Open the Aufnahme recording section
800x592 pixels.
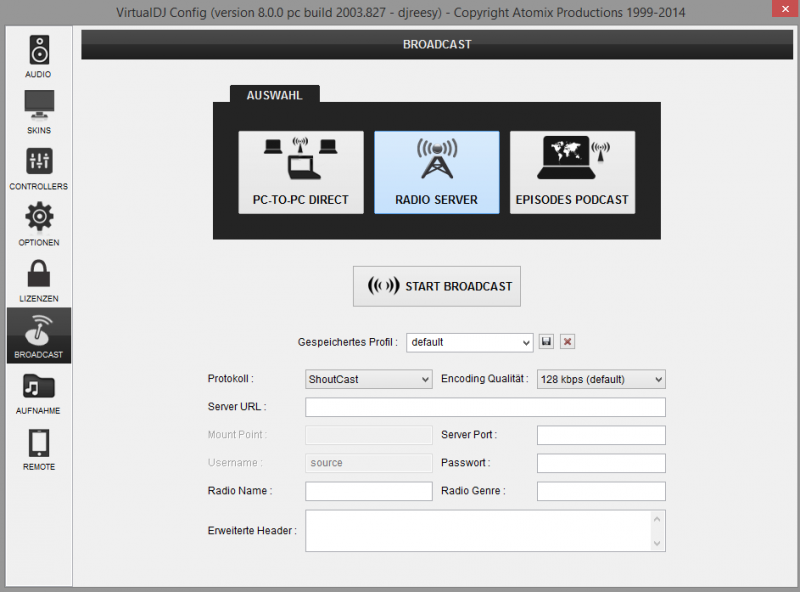click(39, 393)
